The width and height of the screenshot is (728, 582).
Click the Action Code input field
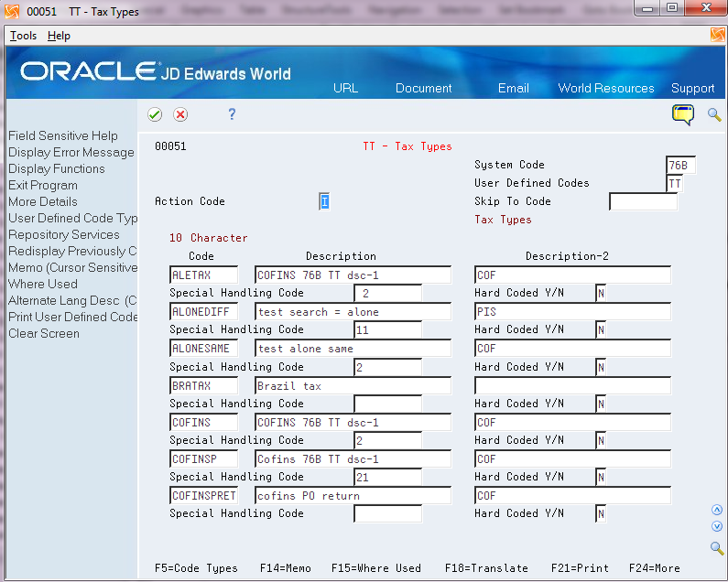324,201
